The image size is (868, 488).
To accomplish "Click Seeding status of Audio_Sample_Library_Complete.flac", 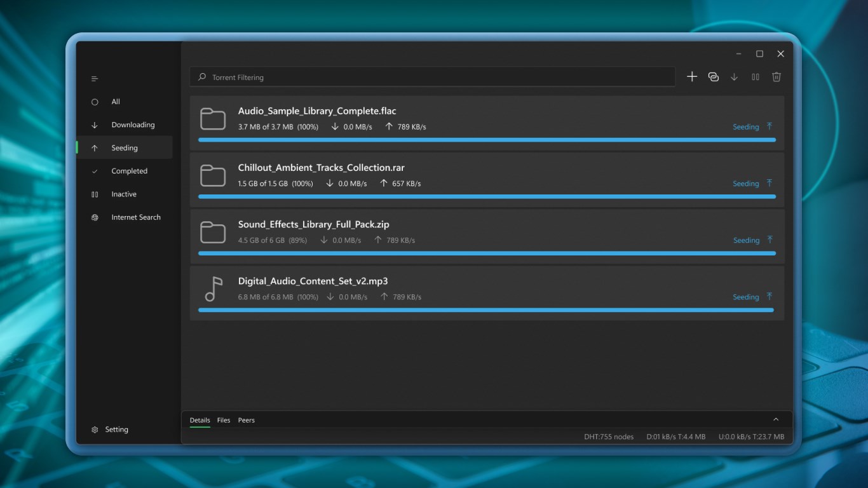I will (x=746, y=127).
